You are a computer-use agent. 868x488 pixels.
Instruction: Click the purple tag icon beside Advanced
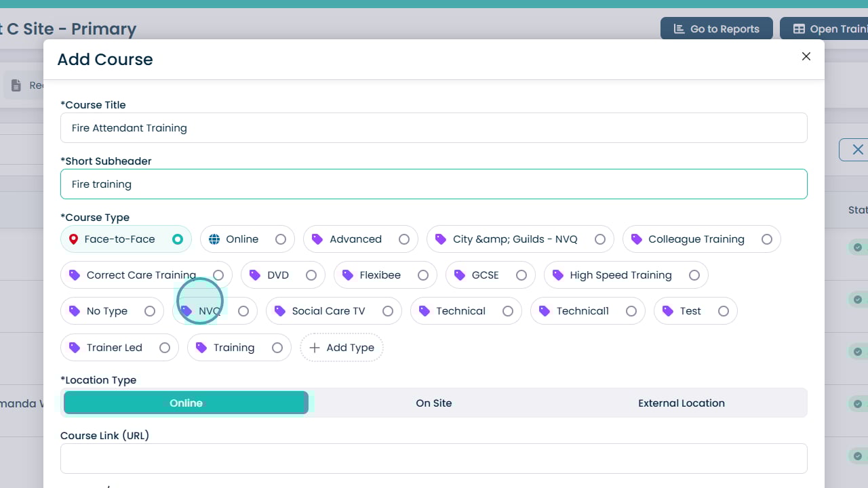coord(317,239)
